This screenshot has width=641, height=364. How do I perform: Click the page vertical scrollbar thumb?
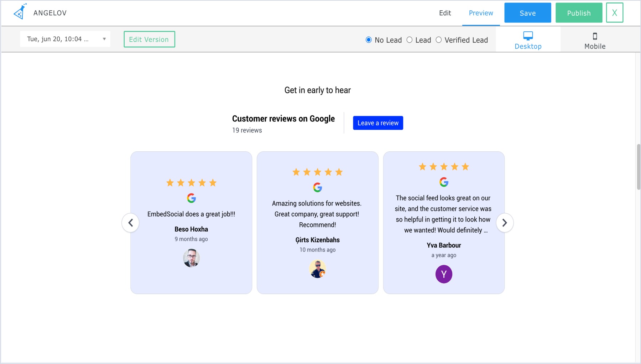point(639,167)
